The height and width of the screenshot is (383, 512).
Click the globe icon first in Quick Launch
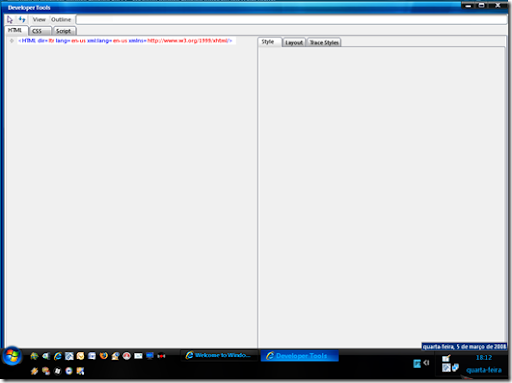pyautogui.click(x=34, y=356)
